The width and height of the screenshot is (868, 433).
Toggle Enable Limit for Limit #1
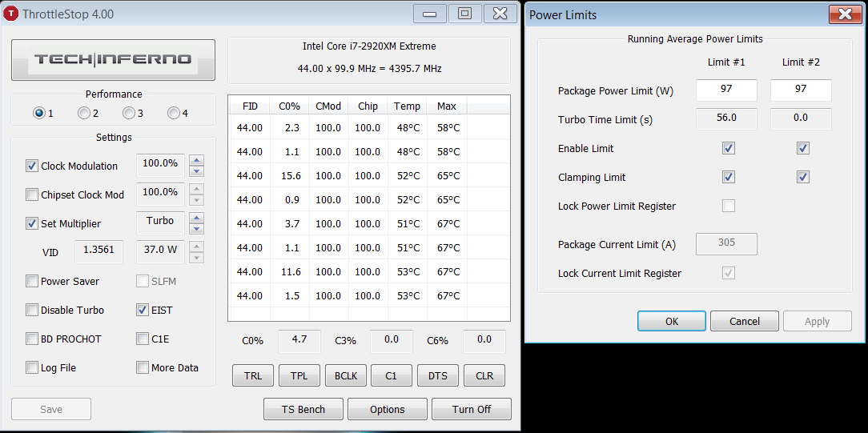[x=729, y=148]
